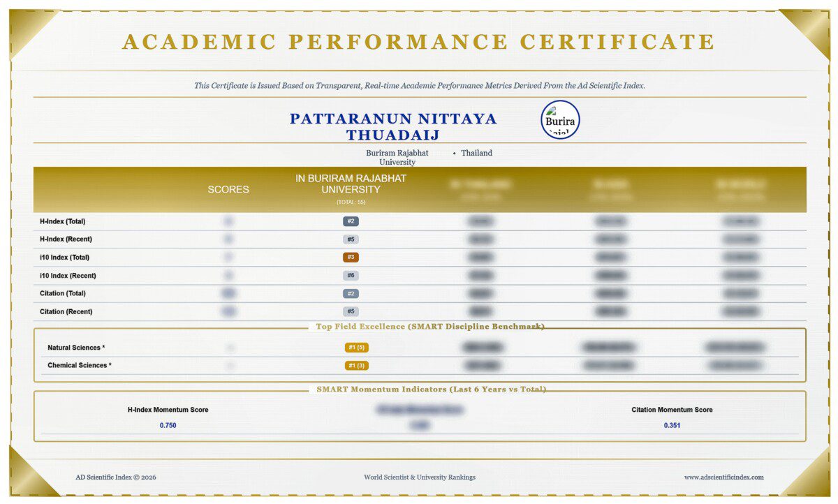Click the i10 Index (Recent) row label

68,276
